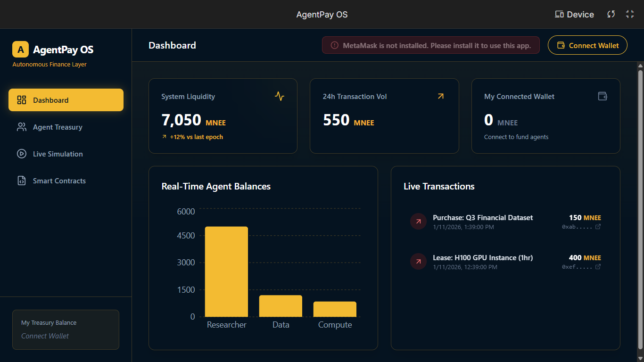Image resolution: width=644 pixels, height=362 pixels.
Task: Switch to Live Simulation section
Action: 66,154
